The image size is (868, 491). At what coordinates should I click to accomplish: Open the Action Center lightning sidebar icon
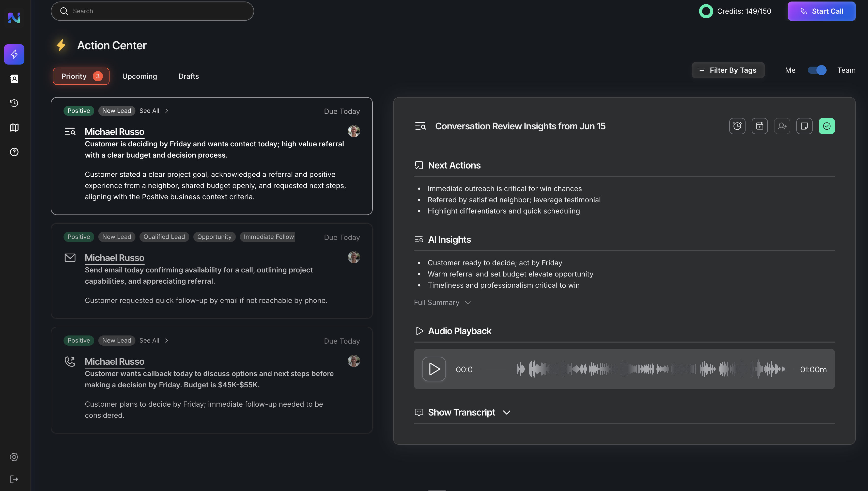[14, 54]
